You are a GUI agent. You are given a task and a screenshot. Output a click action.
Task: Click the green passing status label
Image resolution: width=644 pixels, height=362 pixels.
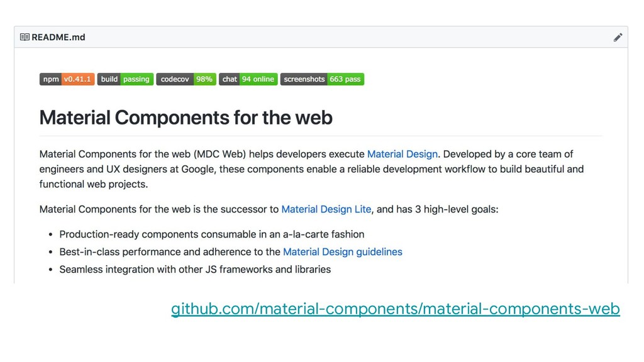click(136, 79)
